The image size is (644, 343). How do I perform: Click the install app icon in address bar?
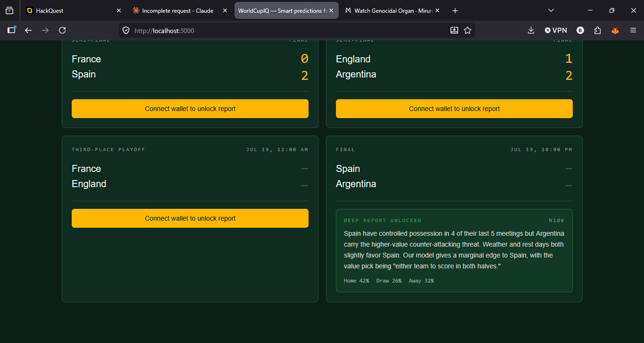(x=454, y=30)
